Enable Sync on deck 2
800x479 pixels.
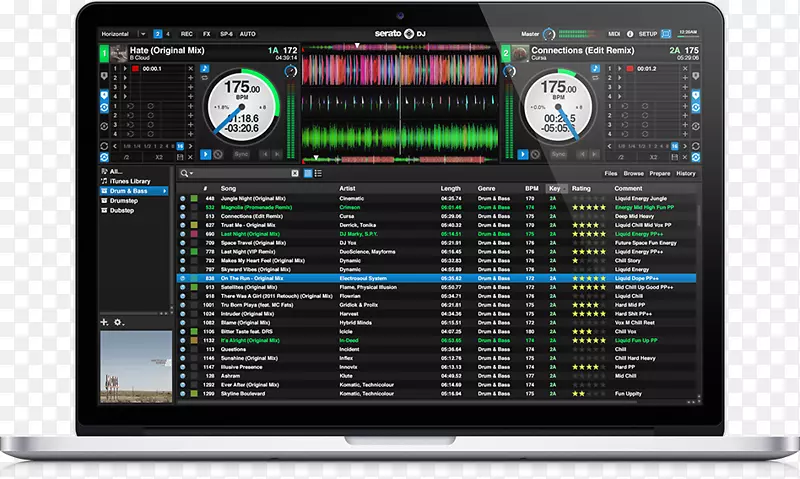click(x=558, y=154)
